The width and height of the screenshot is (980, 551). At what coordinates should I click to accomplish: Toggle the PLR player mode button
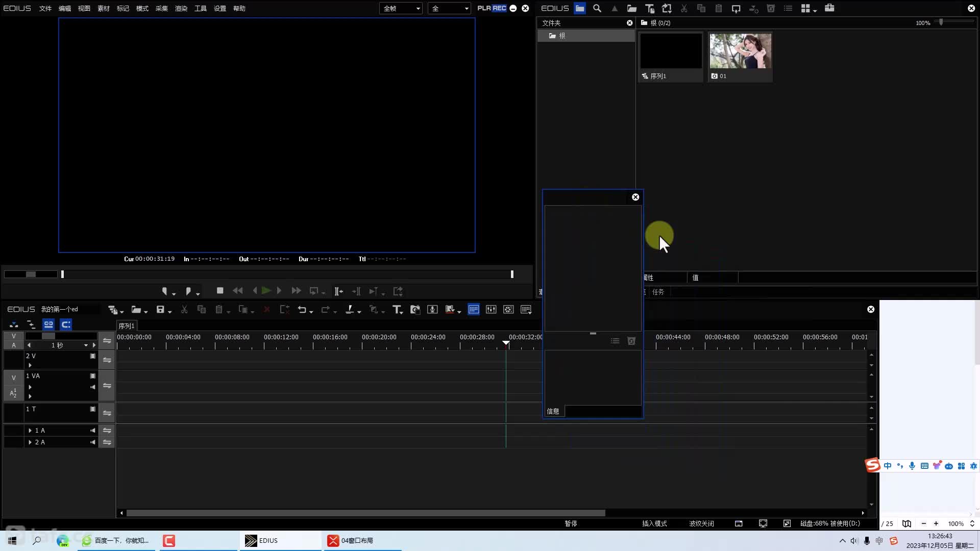click(x=484, y=8)
